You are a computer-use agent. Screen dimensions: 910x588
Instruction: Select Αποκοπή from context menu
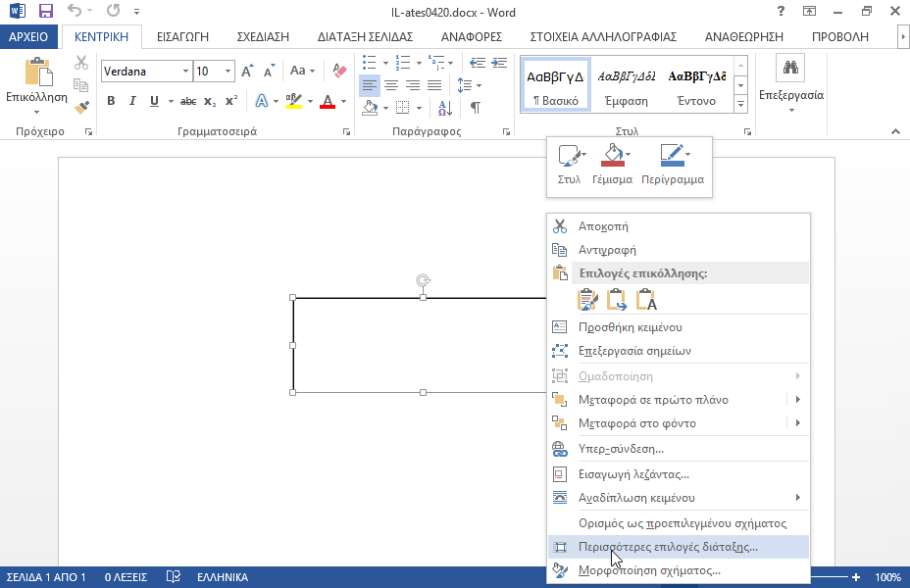[679, 226]
